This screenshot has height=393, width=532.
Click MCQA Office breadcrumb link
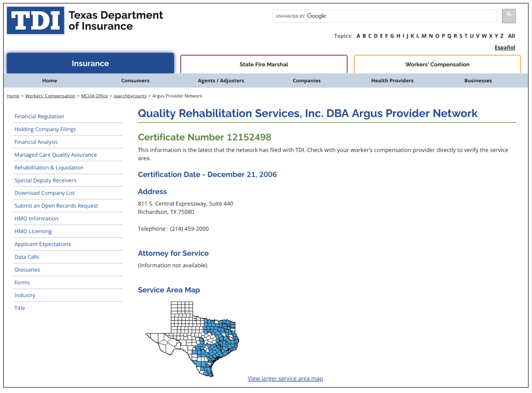[x=94, y=96]
